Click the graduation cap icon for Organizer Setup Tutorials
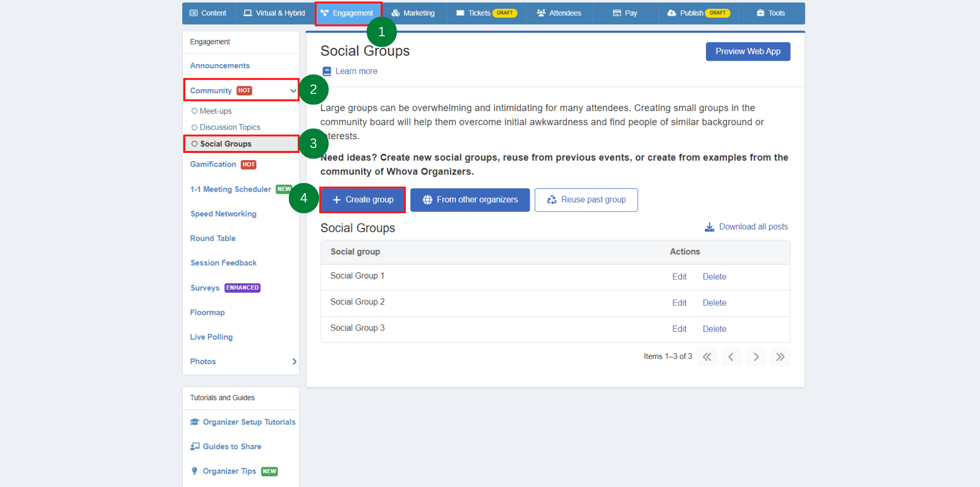Viewport: 980px width, 487px height. tap(194, 422)
